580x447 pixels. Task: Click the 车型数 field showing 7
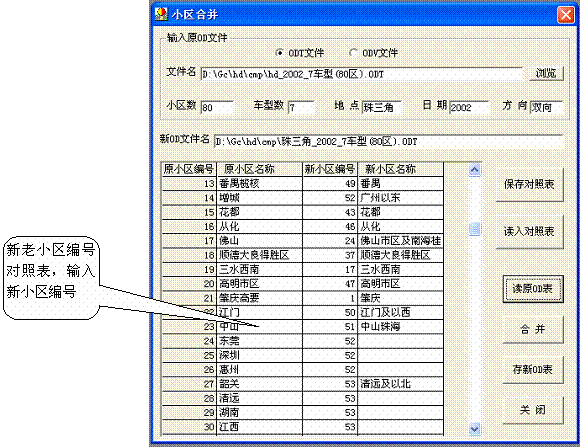[x=301, y=107]
